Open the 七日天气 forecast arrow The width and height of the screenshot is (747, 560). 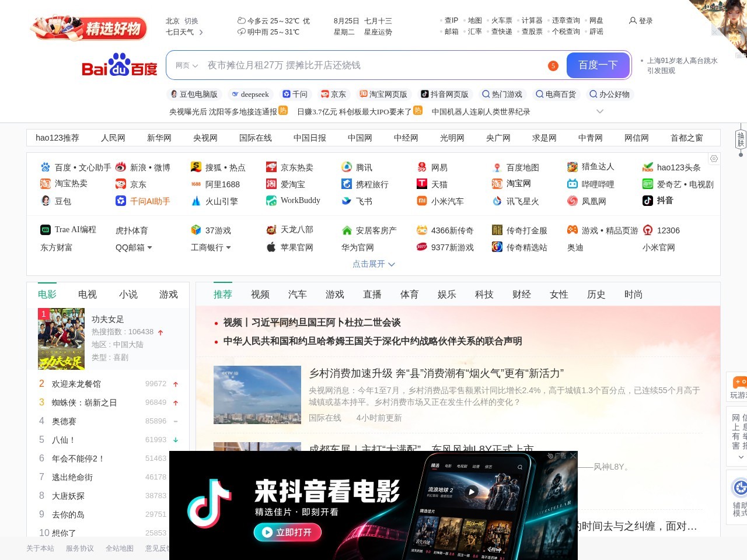[x=201, y=32]
